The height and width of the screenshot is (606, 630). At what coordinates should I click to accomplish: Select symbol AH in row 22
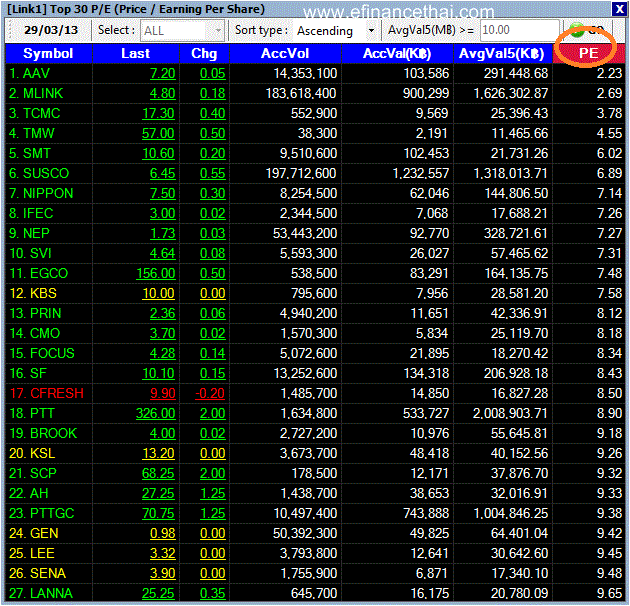click(x=39, y=493)
